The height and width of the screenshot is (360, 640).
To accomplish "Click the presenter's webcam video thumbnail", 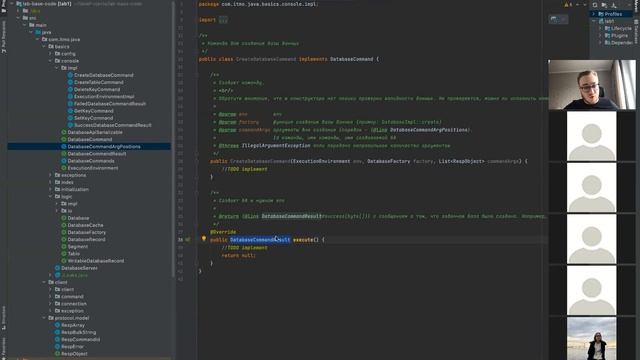I will [592, 84].
